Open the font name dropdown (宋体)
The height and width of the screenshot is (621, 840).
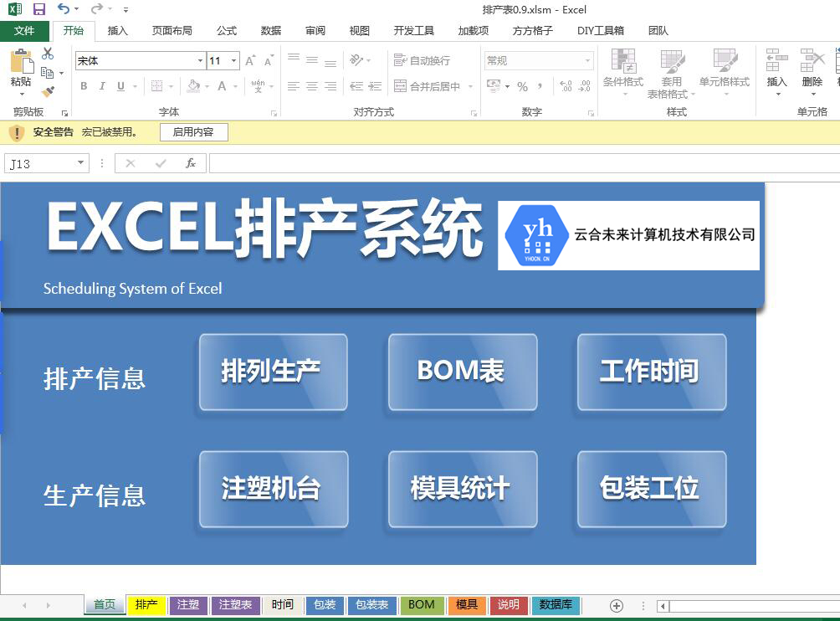(x=200, y=61)
